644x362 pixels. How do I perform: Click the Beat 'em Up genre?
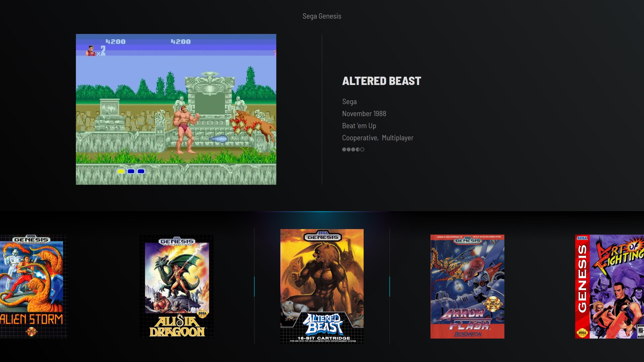point(359,126)
